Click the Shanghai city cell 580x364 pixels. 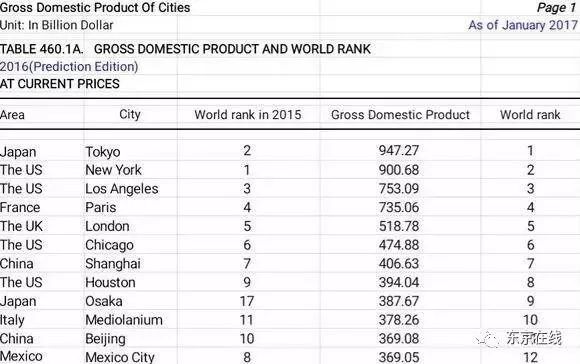click(113, 264)
